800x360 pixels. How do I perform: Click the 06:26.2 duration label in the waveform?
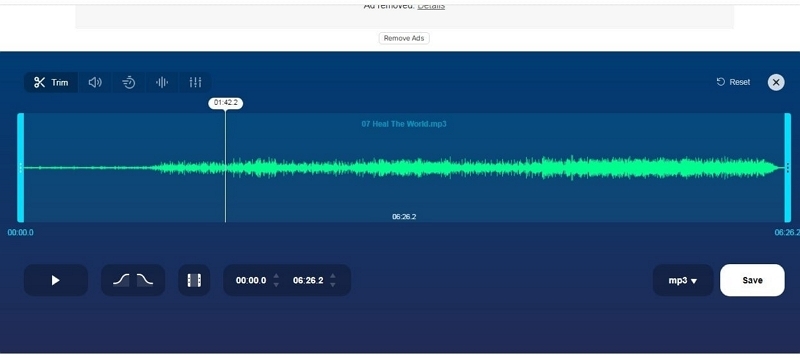tap(404, 217)
